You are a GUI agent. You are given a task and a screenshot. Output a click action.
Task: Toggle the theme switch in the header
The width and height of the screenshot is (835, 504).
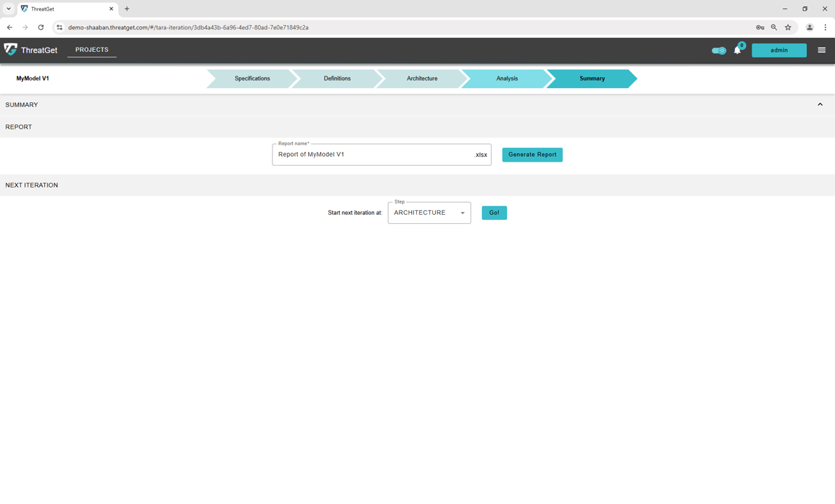[x=719, y=50]
